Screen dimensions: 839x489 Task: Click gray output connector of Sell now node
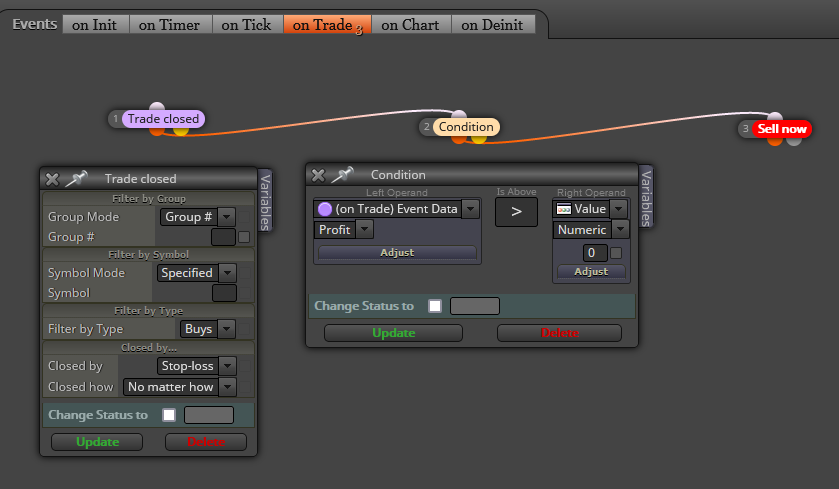tap(794, 141)
